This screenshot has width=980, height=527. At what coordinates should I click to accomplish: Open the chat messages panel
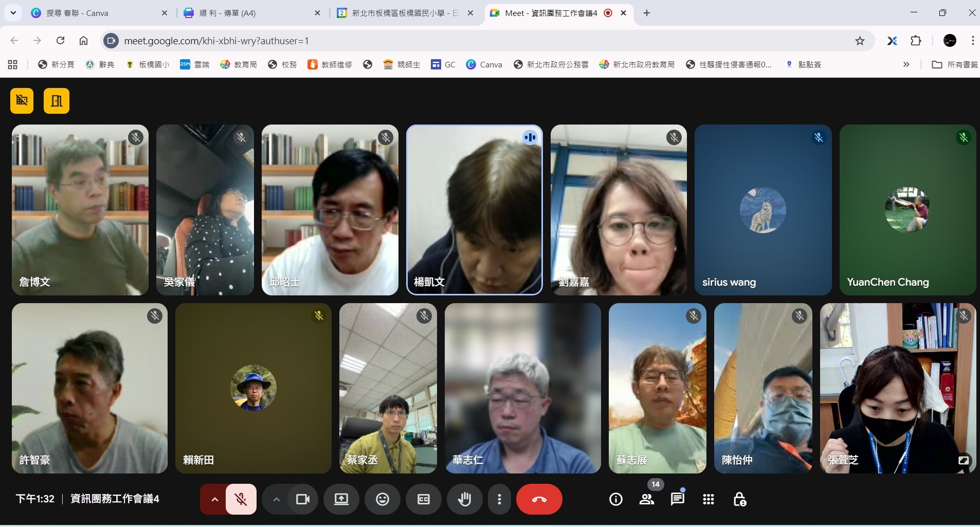(x=677, y=499)
